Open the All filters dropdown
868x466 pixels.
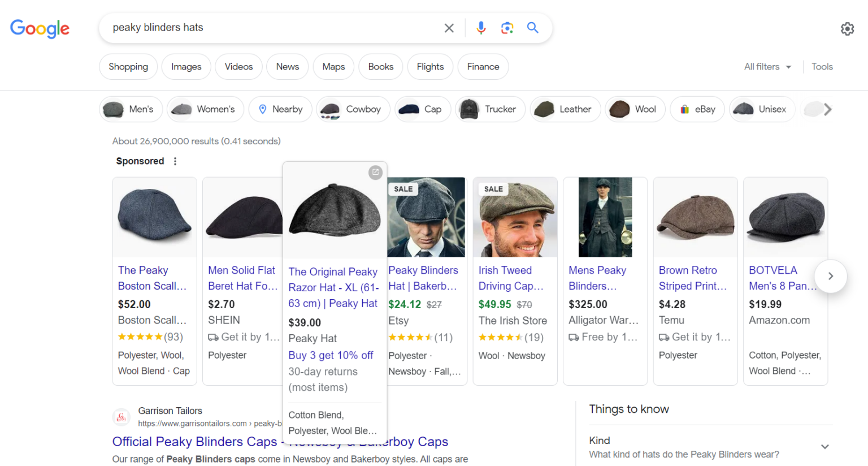pyautogui.click(x=767, y=66)
